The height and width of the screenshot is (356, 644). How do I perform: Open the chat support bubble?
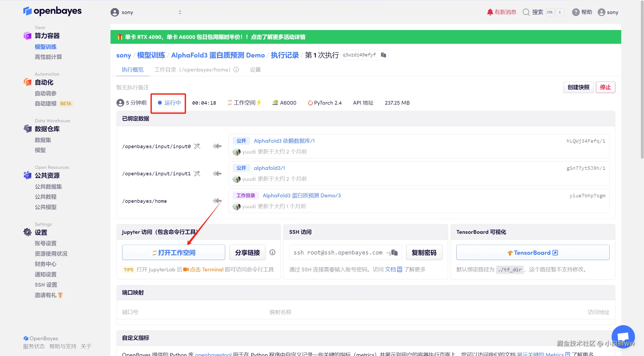[x=623, y=337]
